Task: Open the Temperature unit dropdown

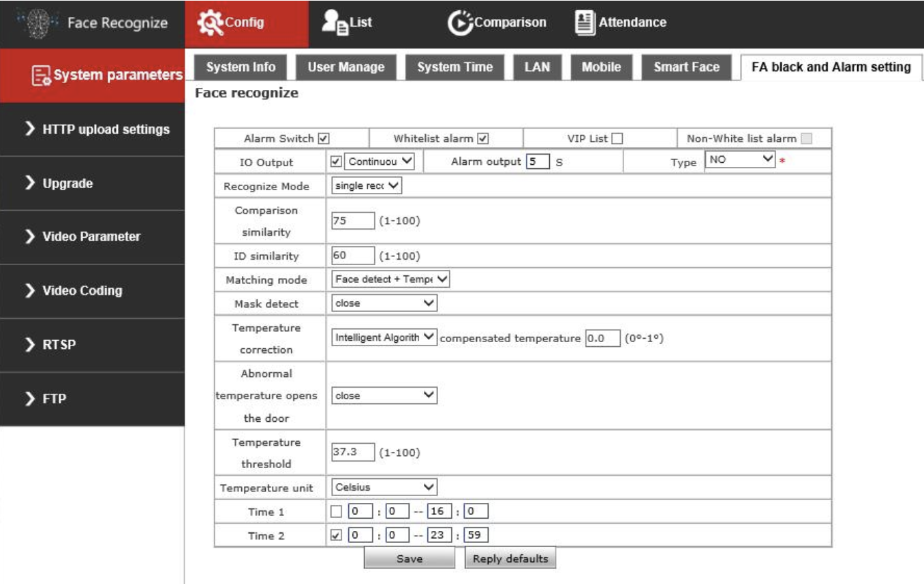Action: click(386, 487)
